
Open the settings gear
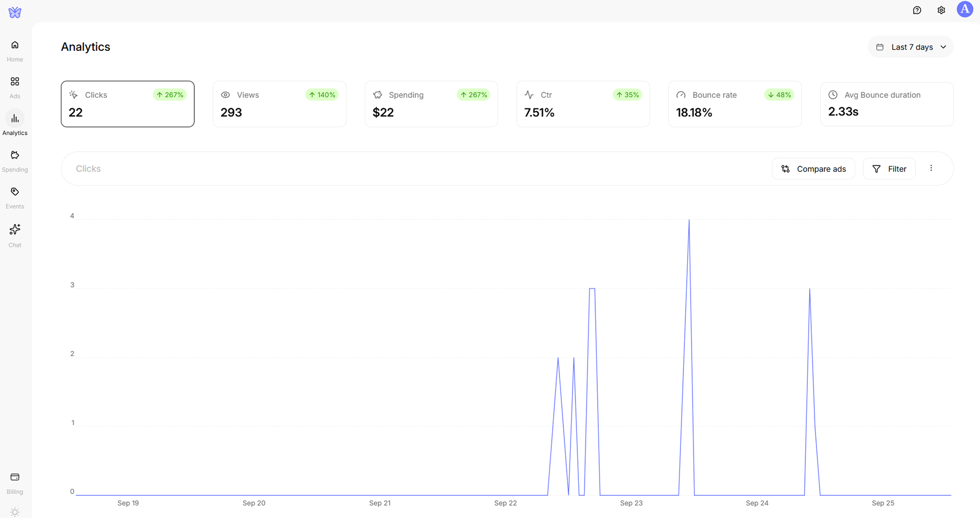(941, 10)
